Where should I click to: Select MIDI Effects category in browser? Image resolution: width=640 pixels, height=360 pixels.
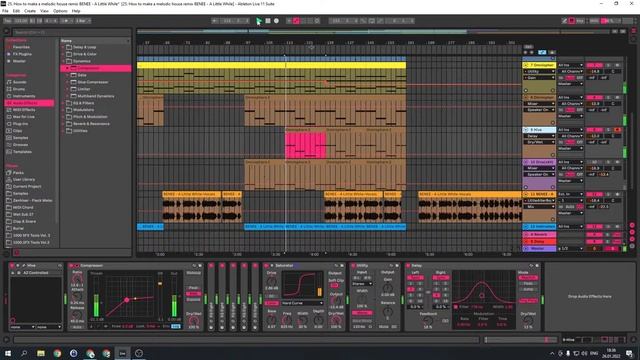point(24,110)
